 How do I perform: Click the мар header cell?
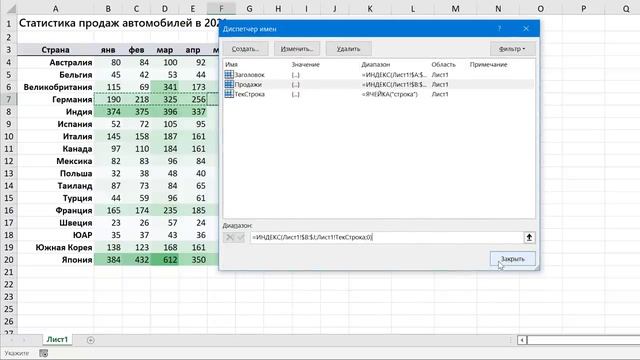point(164,50)
